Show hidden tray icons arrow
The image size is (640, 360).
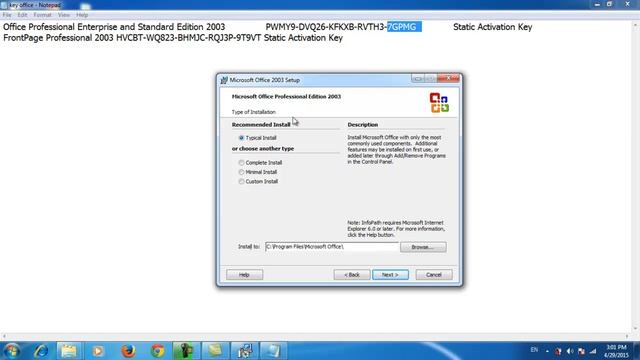click(x=547, y=351)
